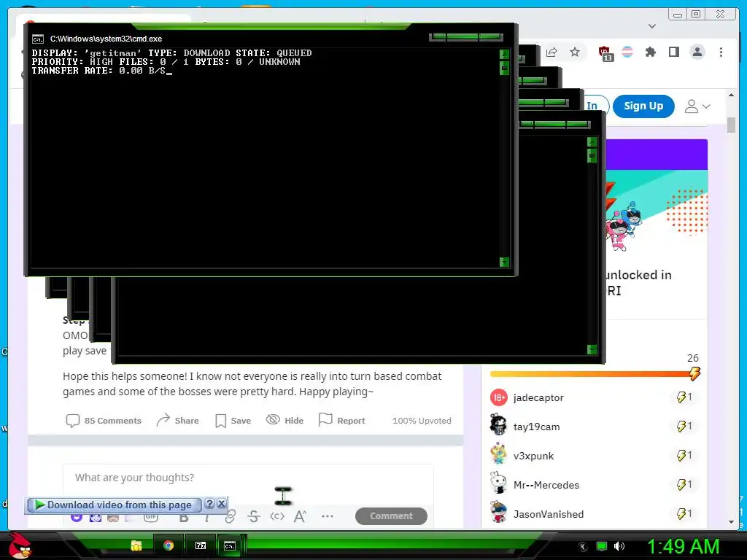Open the Chrome profile avatar
This screenshot has height=560, width=747.
coord(697,52)
